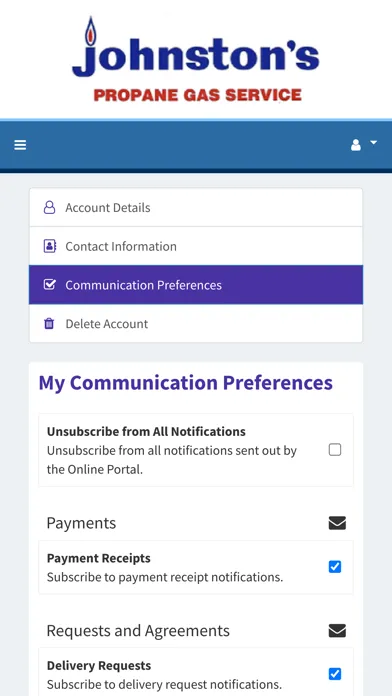The height and width of the screenshot is (696, 392).
Task: Click the Requests and Agreements envelope icon
Action: point(337,631)
